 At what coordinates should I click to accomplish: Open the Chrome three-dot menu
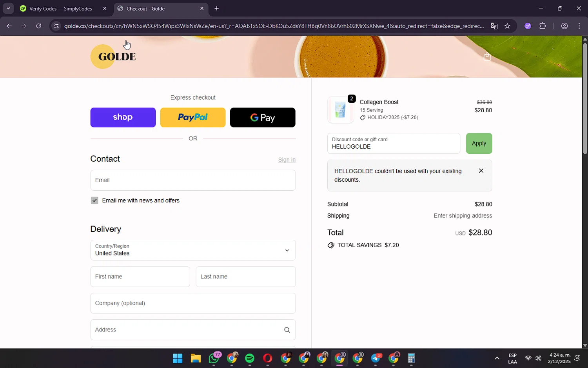tap(579, 26)
